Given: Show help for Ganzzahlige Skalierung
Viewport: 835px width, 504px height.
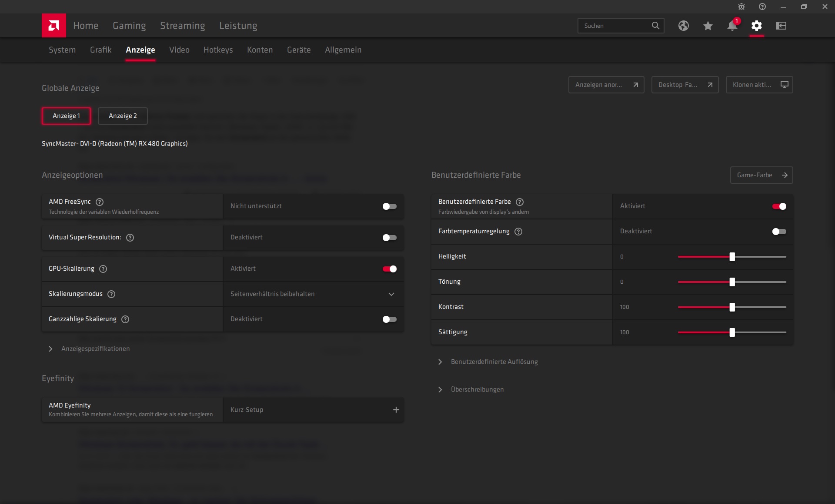Looking at the screenshot, I should (x=125, y=319).
